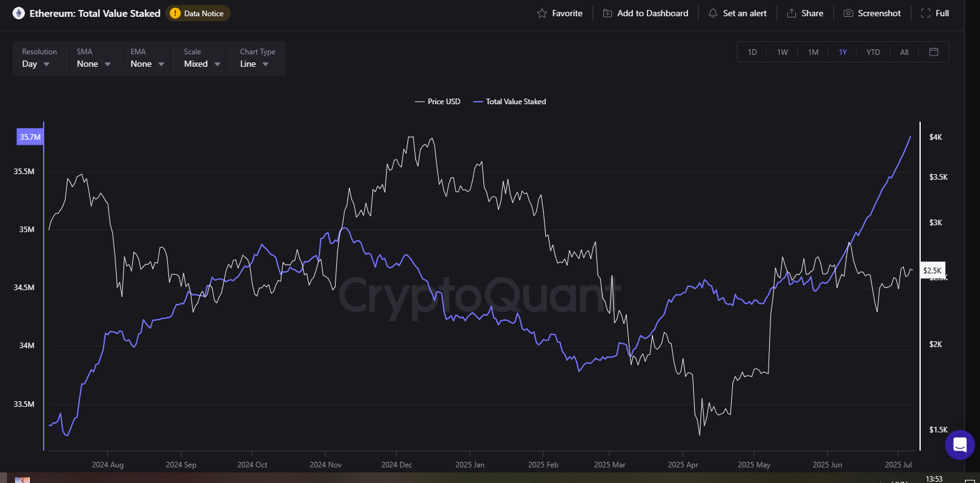Click the Add to Dashboard label
980x483 pixels.
coord(653,13)
